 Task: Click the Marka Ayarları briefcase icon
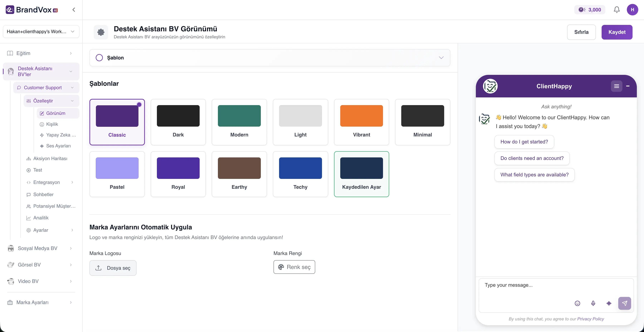[x=10, y=302]
